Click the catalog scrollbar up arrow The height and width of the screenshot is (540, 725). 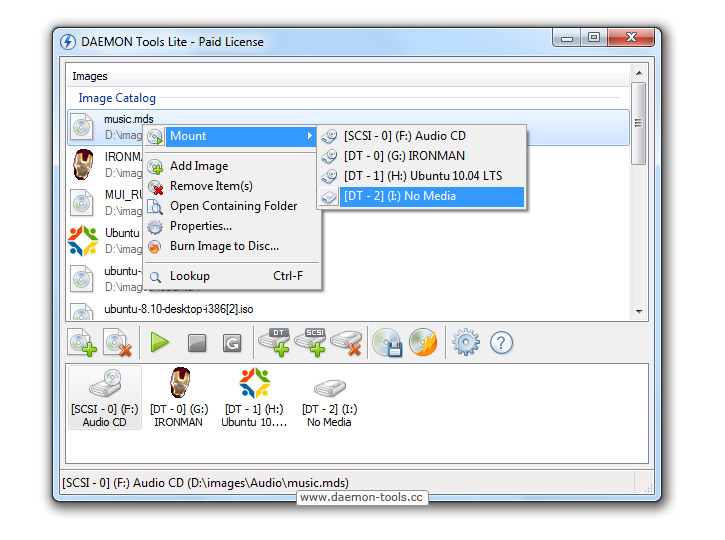639,73
